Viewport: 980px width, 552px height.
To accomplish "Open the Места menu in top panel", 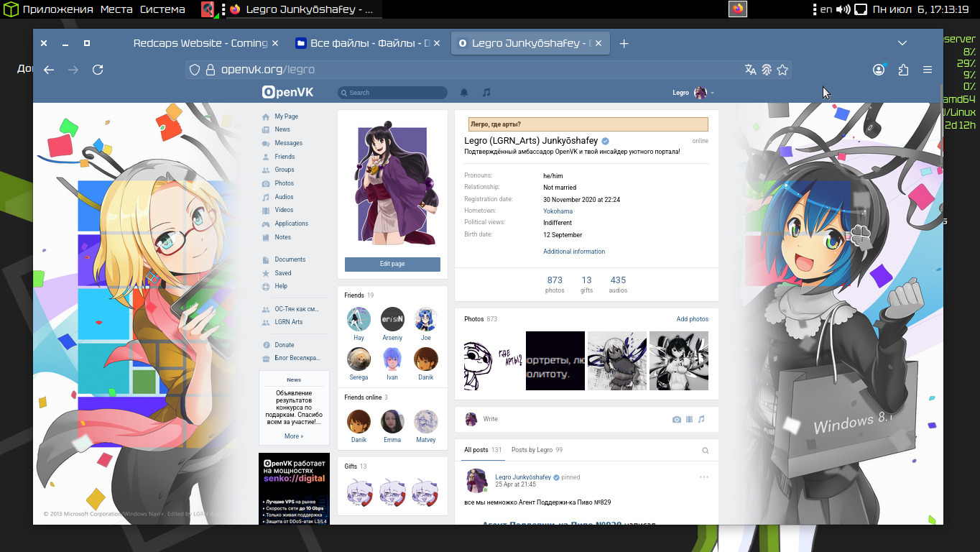I will (116, 9).
